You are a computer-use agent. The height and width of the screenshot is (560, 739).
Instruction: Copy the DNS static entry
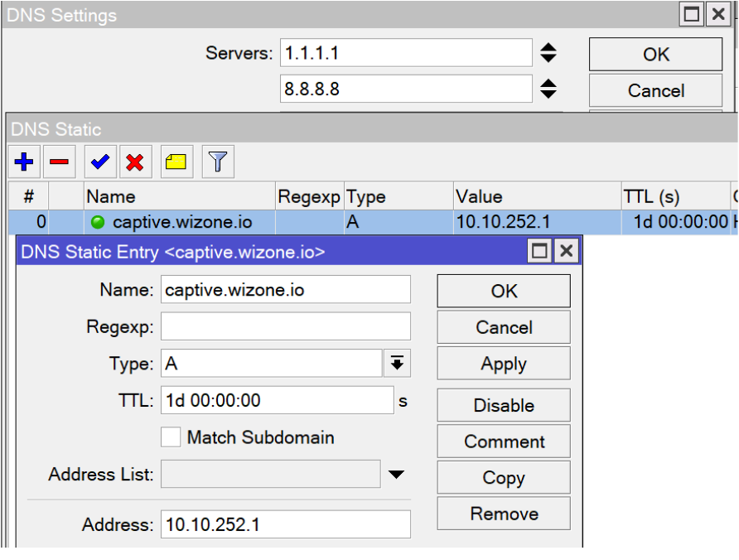503,477
